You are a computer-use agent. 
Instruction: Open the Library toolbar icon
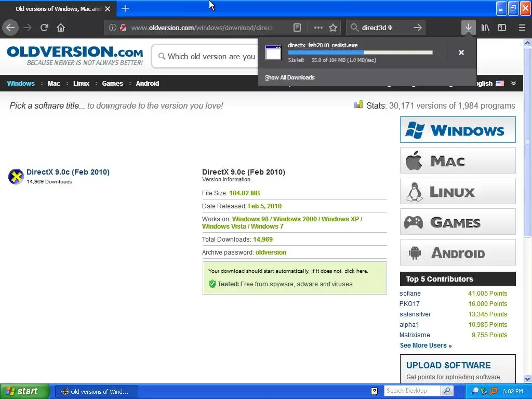(x=485, y=28)
